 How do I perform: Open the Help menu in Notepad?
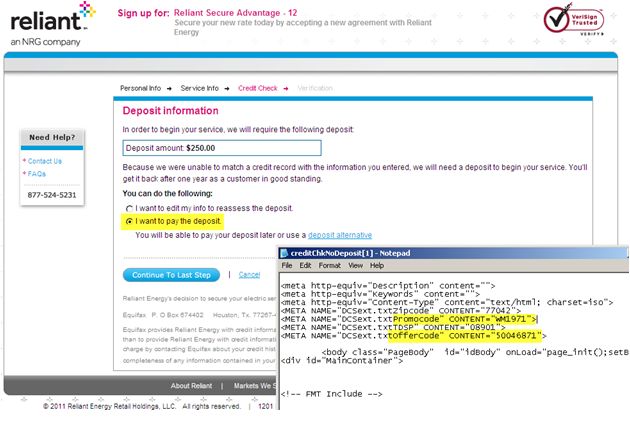point(377,266)
